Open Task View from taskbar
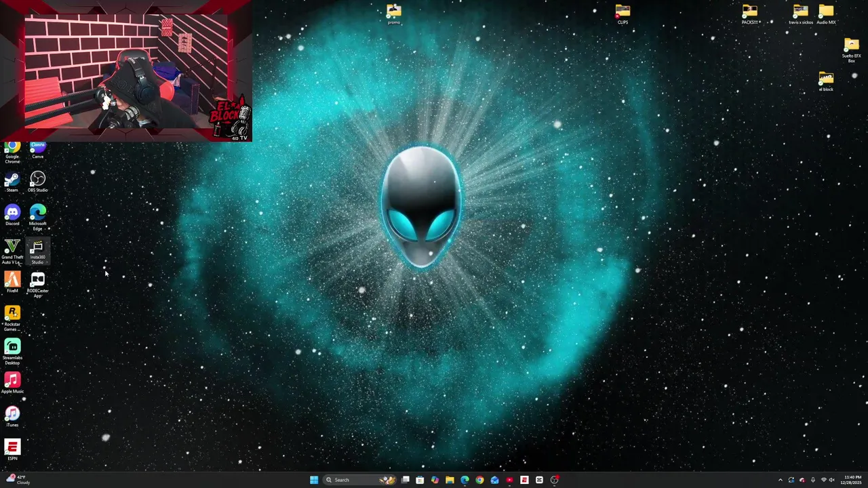This screenshot has height=488, width=868. click(x=406, y=480)
